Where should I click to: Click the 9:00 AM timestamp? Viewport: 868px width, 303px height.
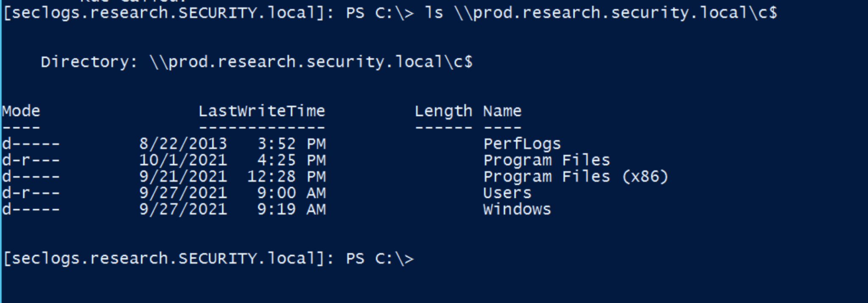(291, 193)
